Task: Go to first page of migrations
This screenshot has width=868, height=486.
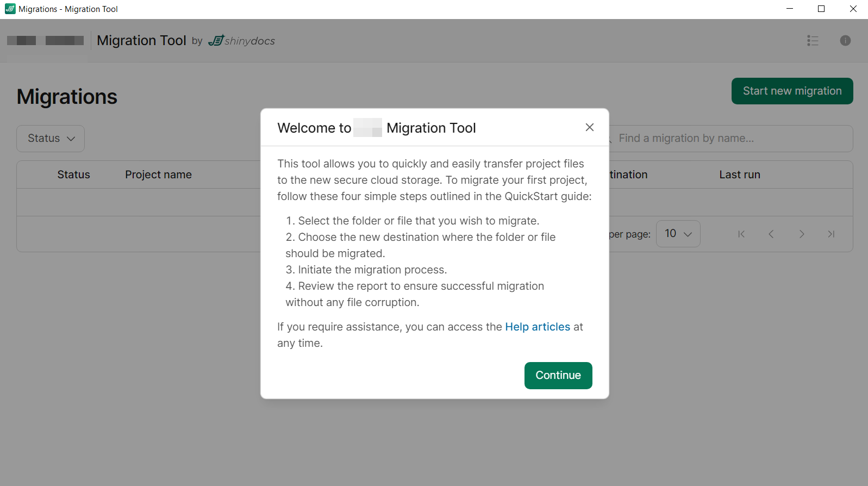Action: tap(741, 234)
